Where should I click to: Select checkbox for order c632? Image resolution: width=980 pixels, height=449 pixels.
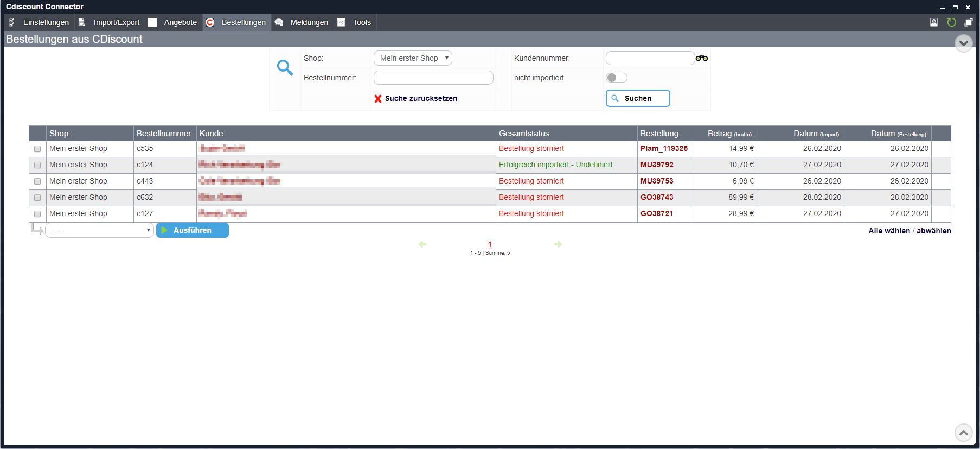(37, 198)
